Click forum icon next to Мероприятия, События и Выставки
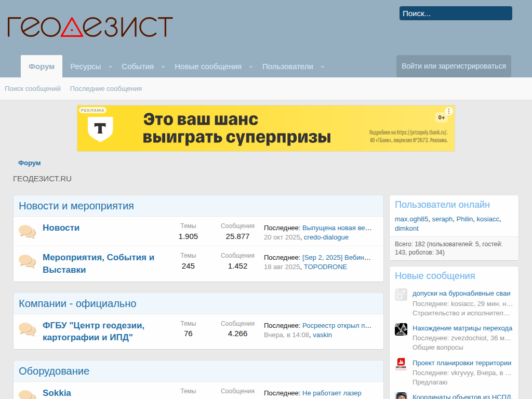The width and height of the screenshot is (532, 399). coord(27,261)
